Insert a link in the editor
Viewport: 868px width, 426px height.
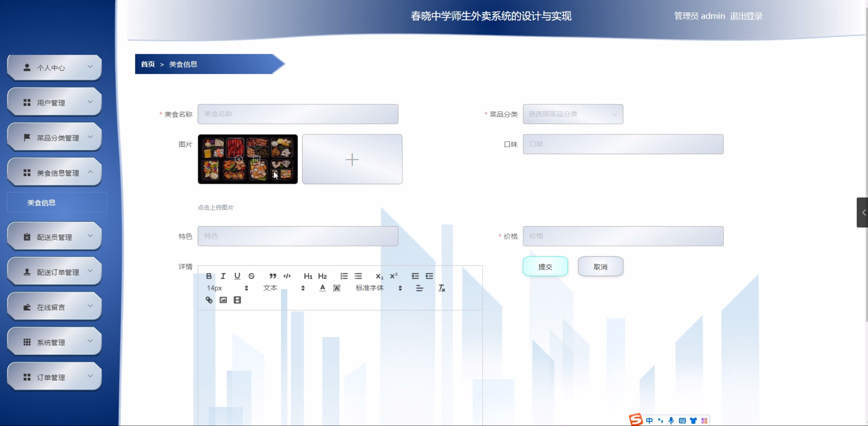point(209,300)
